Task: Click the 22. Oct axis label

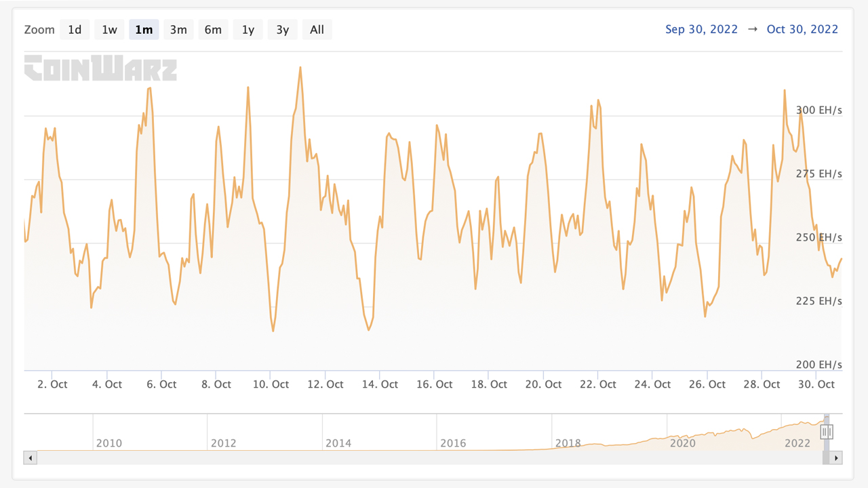Action: coord(598,384)
